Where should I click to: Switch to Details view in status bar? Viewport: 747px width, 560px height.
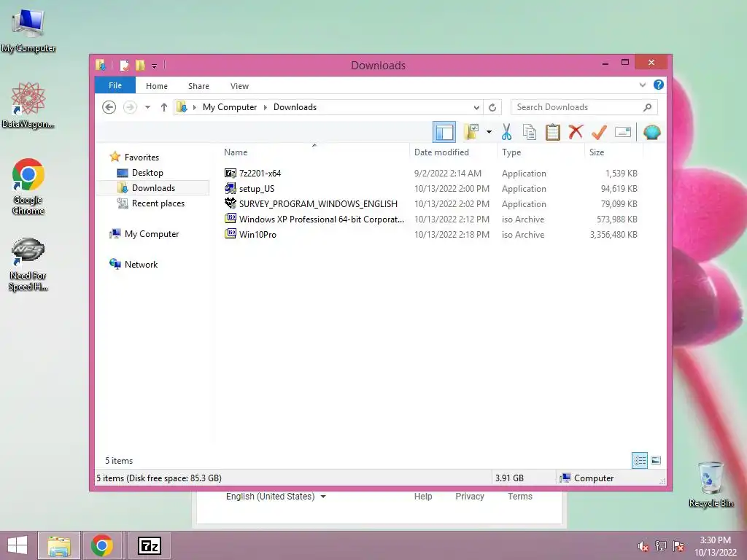pos(639,460)
